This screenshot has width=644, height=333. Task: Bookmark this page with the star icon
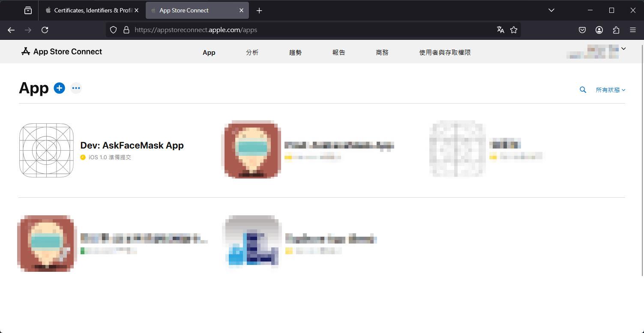pos(514,30)
